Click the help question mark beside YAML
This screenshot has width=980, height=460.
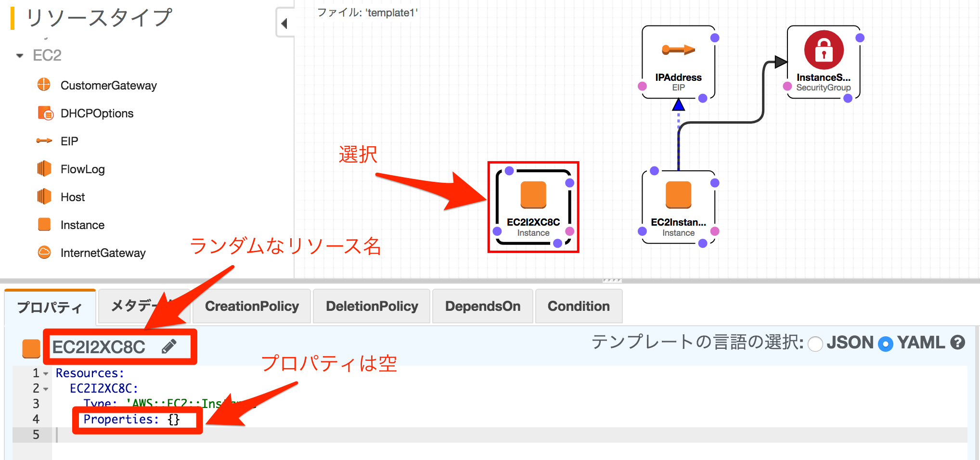pos(957,343)
